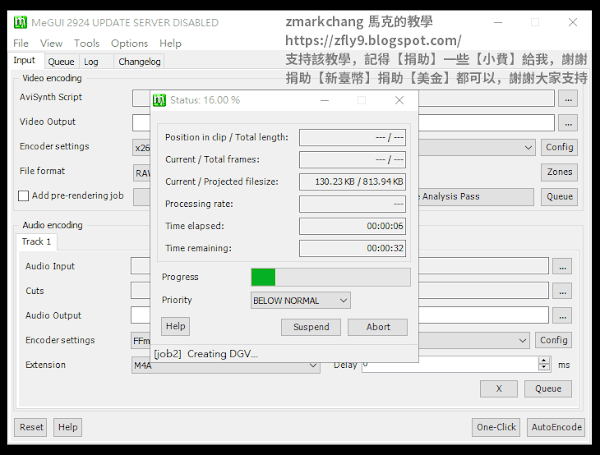This screenshot has width=600, height=455.
Task: Click the MeGUI app icon in title bar
Action: (20, 22)
